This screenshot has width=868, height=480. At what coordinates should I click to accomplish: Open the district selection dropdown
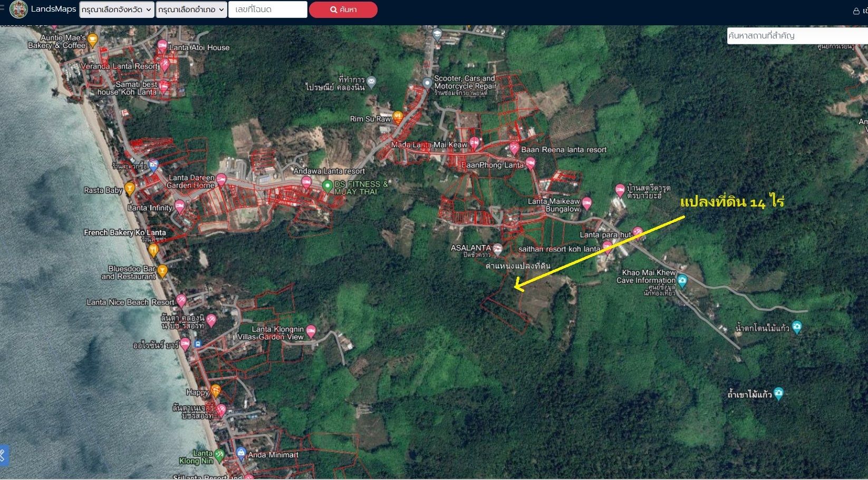[191, 9]
